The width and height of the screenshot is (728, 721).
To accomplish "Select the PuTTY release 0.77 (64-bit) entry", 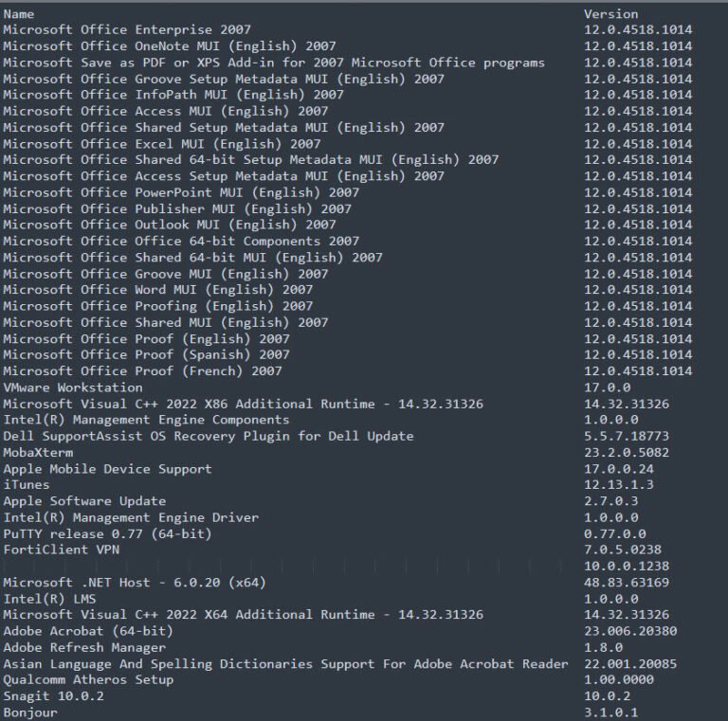I will point(107,533).
